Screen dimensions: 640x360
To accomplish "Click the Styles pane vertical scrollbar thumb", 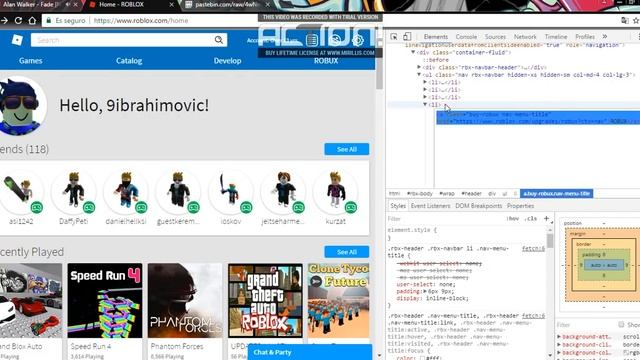I will [x=550, y=240].
